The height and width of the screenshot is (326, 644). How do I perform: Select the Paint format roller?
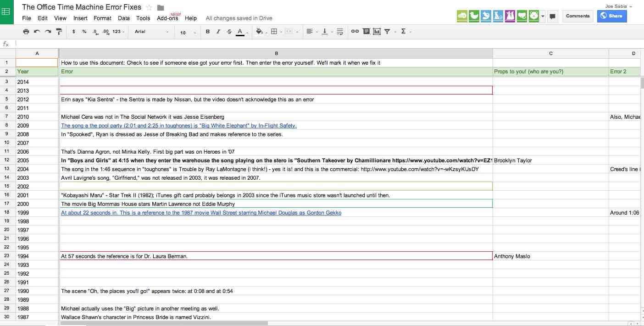point(59,32)
